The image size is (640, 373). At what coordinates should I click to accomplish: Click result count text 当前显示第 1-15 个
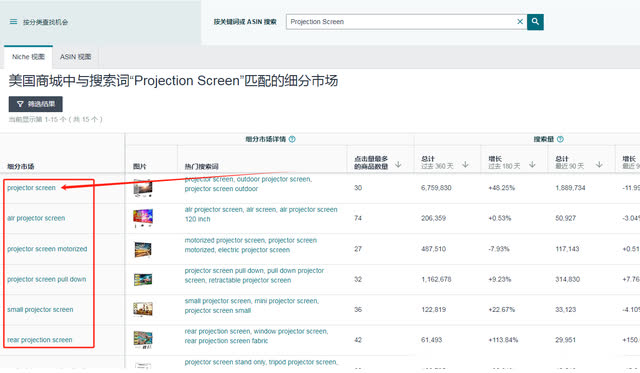[x=56, y=120]
